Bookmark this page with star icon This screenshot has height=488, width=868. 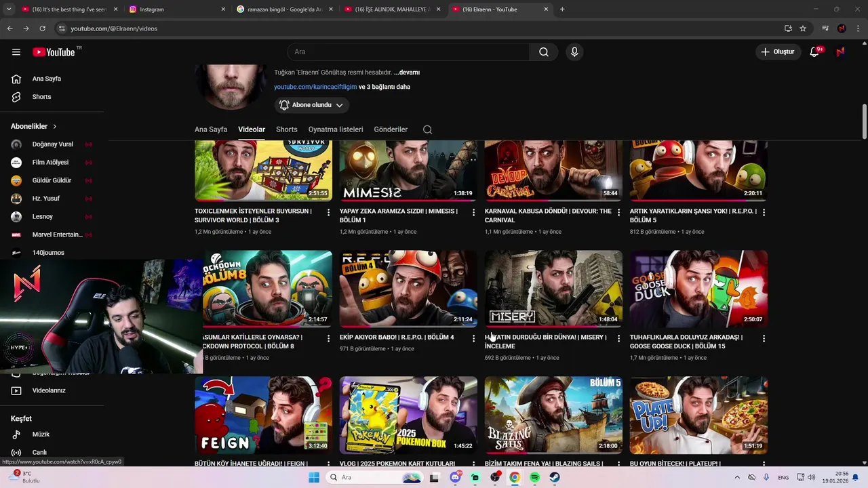pyautogui.click(x=803, y=28)
